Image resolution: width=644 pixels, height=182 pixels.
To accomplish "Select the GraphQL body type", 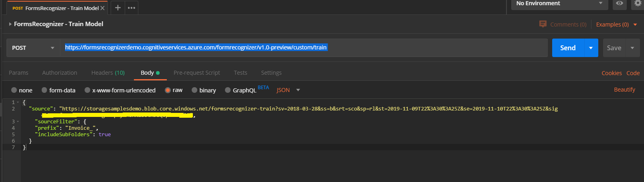I will point(241,90).
